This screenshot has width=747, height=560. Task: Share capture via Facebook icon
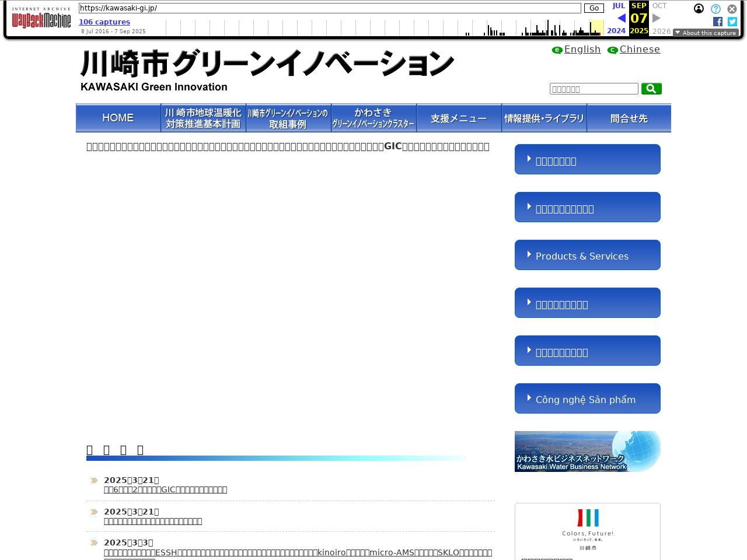[718, 22]
